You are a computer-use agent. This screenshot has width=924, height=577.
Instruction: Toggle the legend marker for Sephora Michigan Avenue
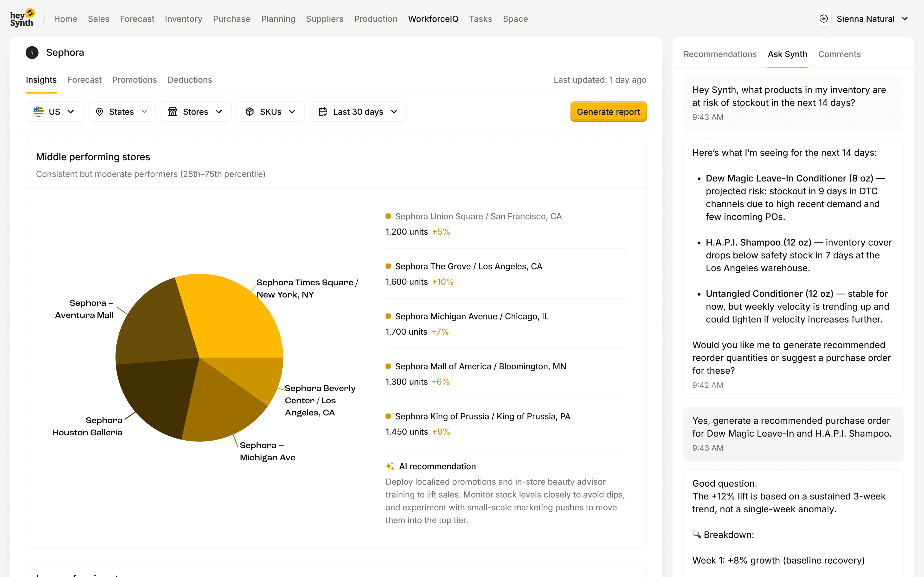point(388,316)
